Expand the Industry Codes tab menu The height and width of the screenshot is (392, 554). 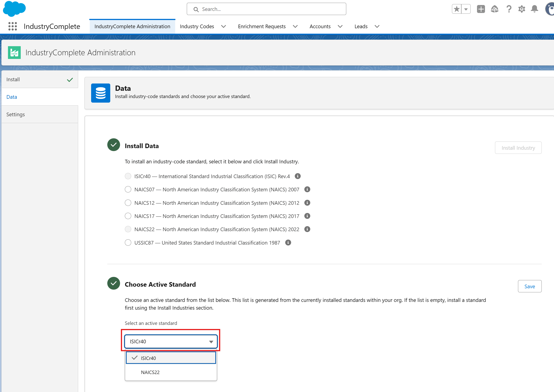click(224, 27)
